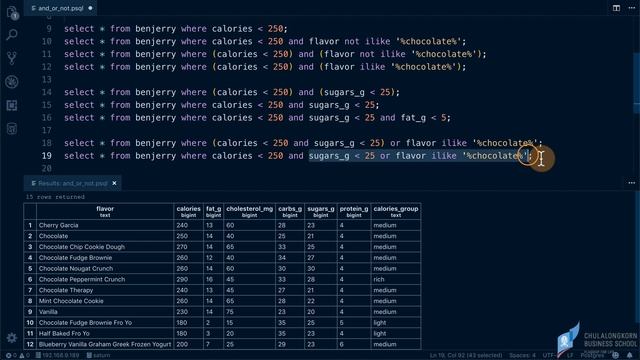Screen dimensions: 640x360
Task: Click row number 2 for the Chocolate row
Action: pyautogui.click(x=30, y=236)
